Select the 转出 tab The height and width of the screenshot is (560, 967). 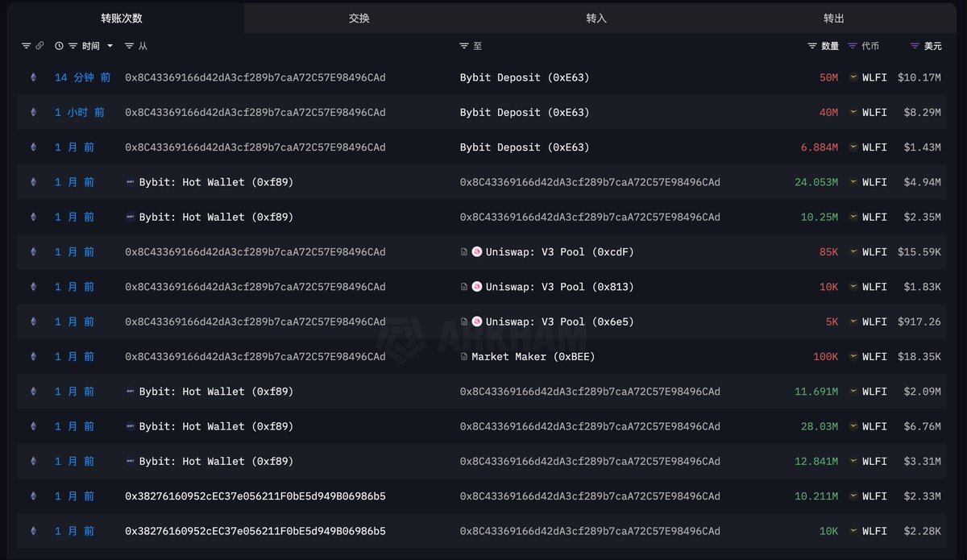click(x=834, y=18)
